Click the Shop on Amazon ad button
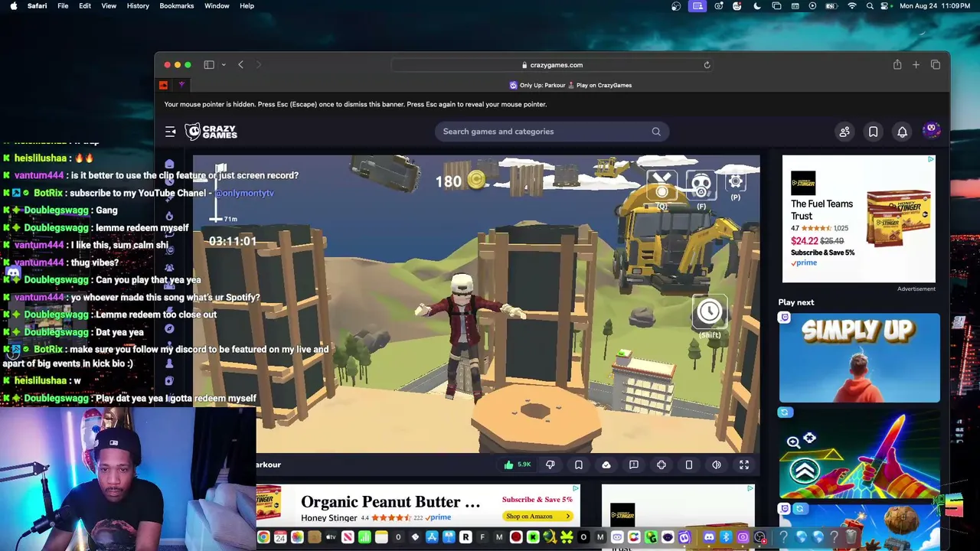 538,517
